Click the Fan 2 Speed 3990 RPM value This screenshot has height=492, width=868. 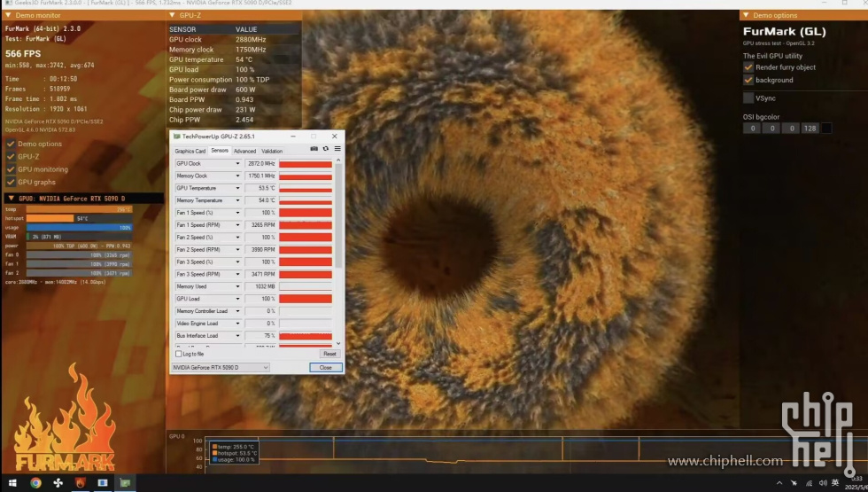tap(260, 249)
